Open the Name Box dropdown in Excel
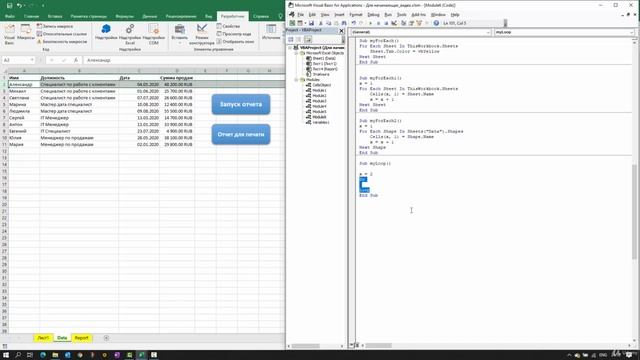 click(x=32, y=60)
